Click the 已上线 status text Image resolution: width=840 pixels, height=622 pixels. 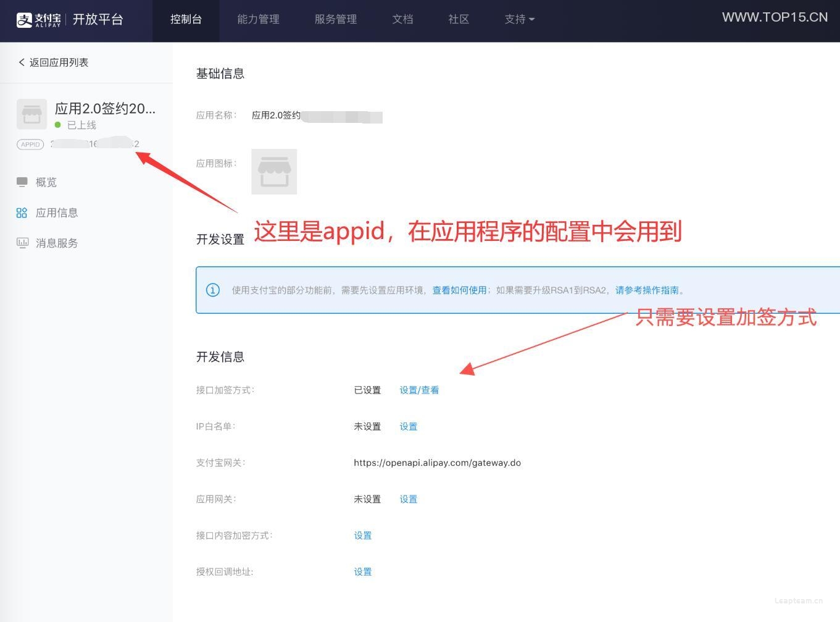[81, 125]
